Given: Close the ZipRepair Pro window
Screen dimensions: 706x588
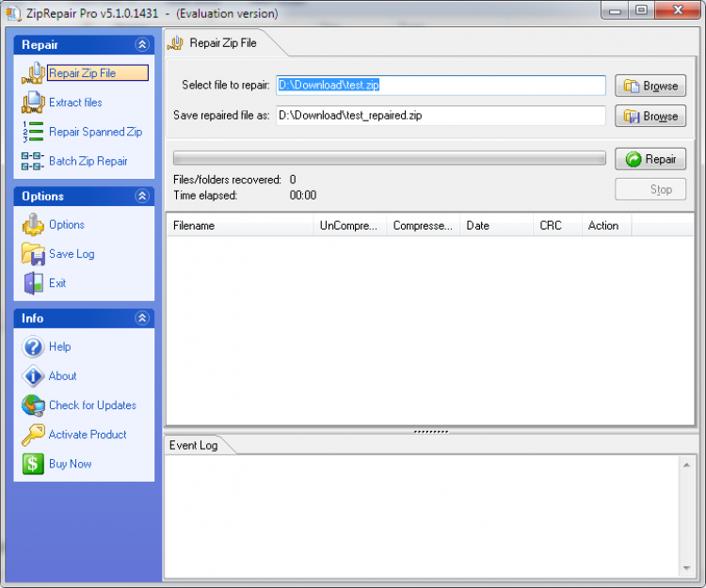Looking at the screenshot, I should click(678, 10).
